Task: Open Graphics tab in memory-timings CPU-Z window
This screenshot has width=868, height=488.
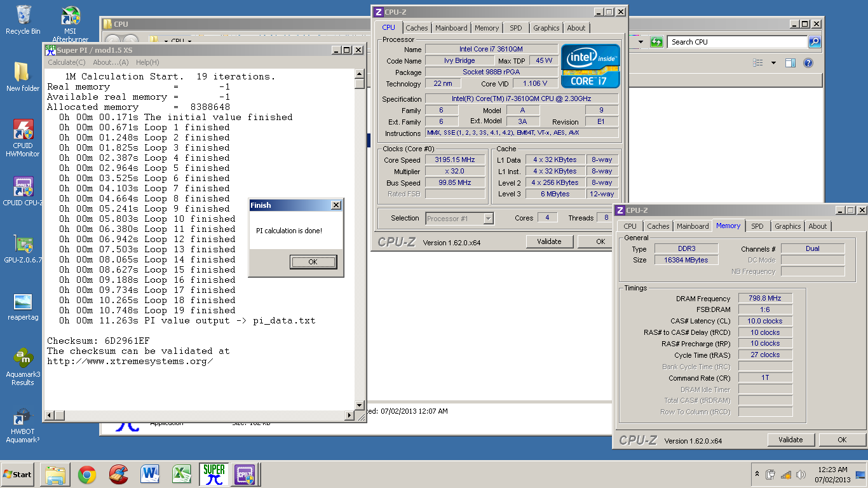Action: pos(788,226)
